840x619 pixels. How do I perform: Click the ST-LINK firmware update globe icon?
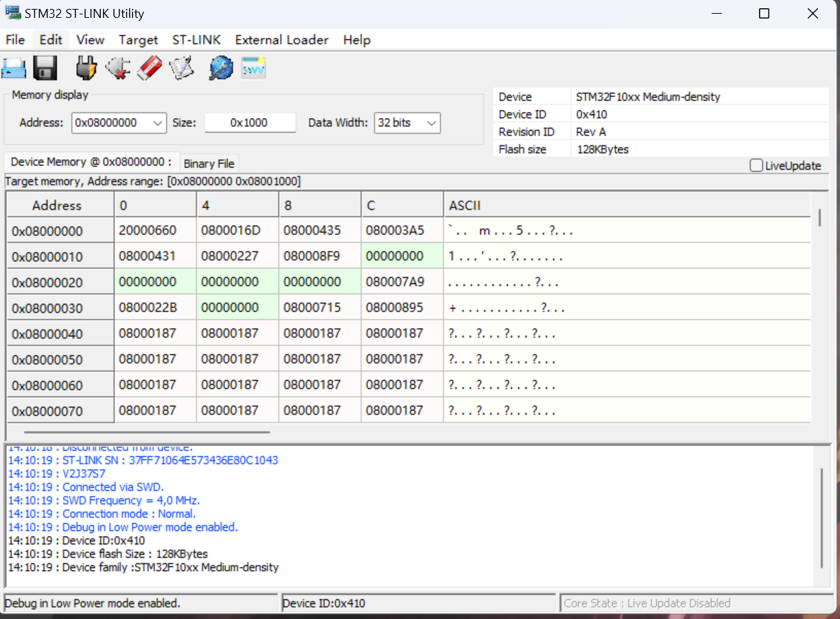click(x=221, y=68)
